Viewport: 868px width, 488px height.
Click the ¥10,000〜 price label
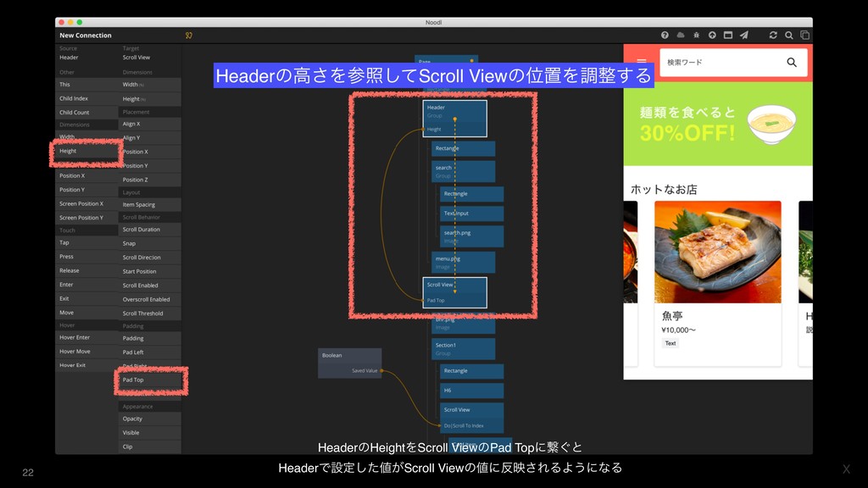pyautogui.click(x=679, y=330)
